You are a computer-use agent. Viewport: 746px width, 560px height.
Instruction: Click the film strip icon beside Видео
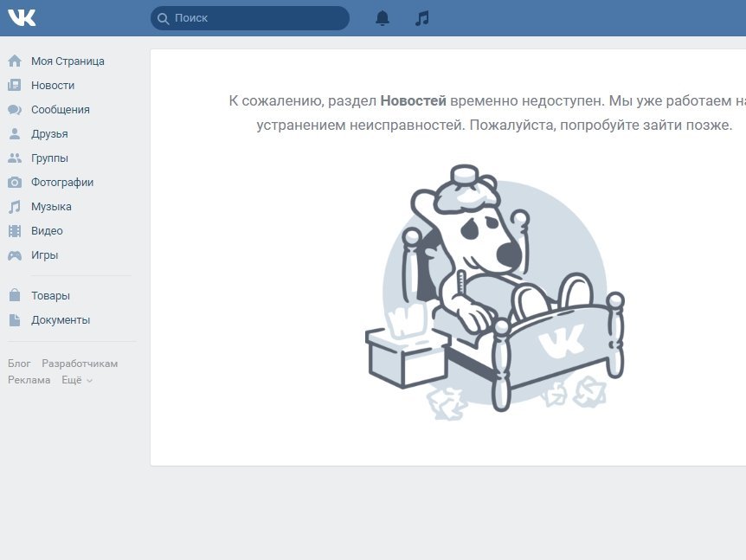tap(15, 231)
